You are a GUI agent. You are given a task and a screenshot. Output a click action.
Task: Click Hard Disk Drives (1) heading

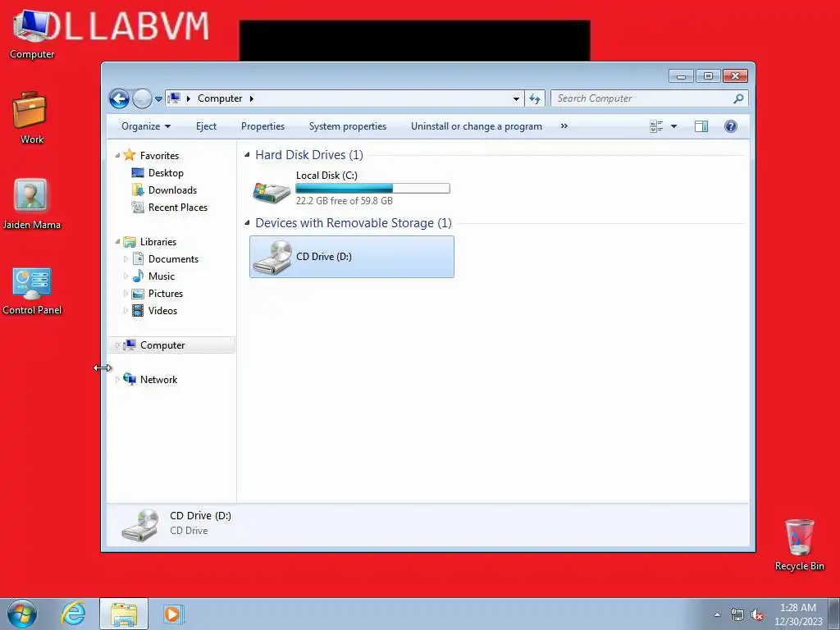[309, 155]
